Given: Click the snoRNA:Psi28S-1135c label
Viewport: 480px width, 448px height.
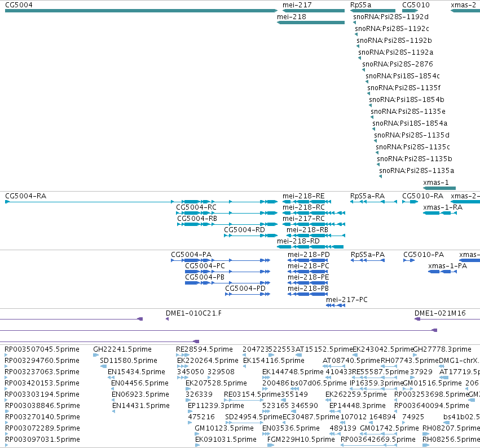Looking at the screenshot, I should (413, 147).
